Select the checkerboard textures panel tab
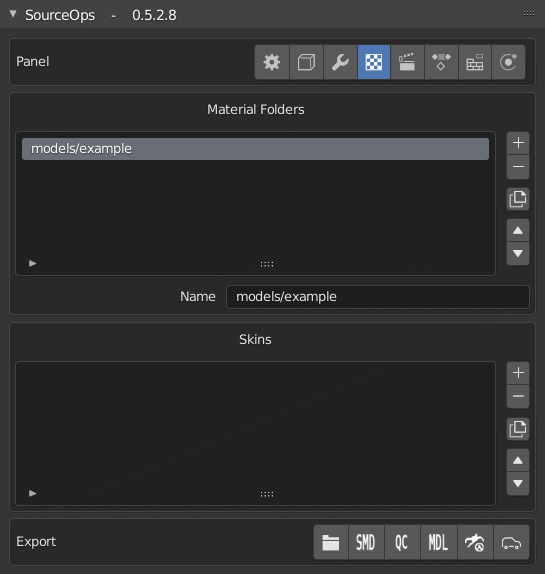Screen dimensions: 545x574 [x=374, y=62]
